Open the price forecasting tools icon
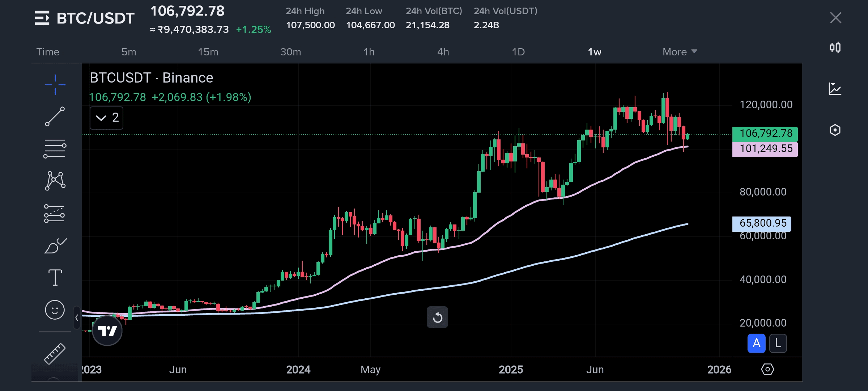868x391 pixels. click(x=55, y=213)
